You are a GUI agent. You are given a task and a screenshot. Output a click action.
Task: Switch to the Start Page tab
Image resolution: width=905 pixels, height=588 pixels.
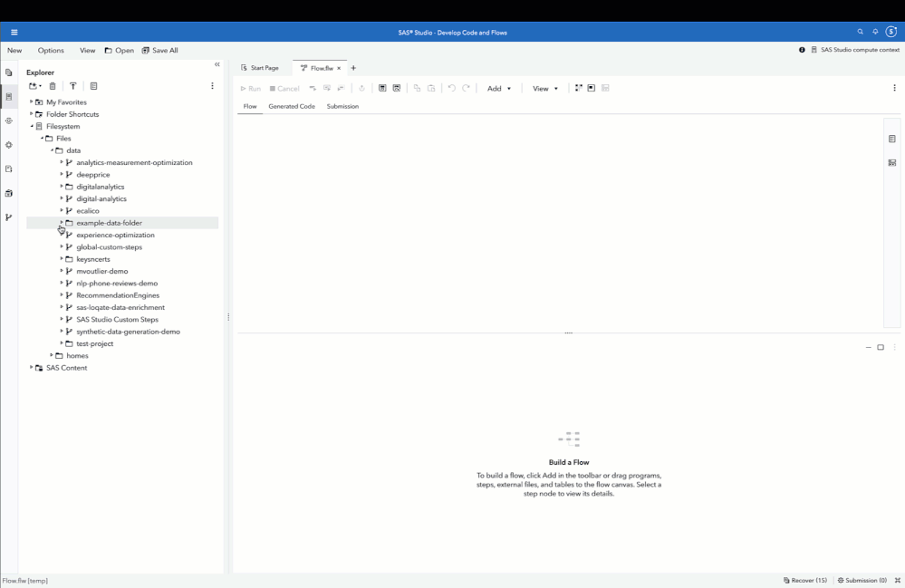tap(260, 68)
